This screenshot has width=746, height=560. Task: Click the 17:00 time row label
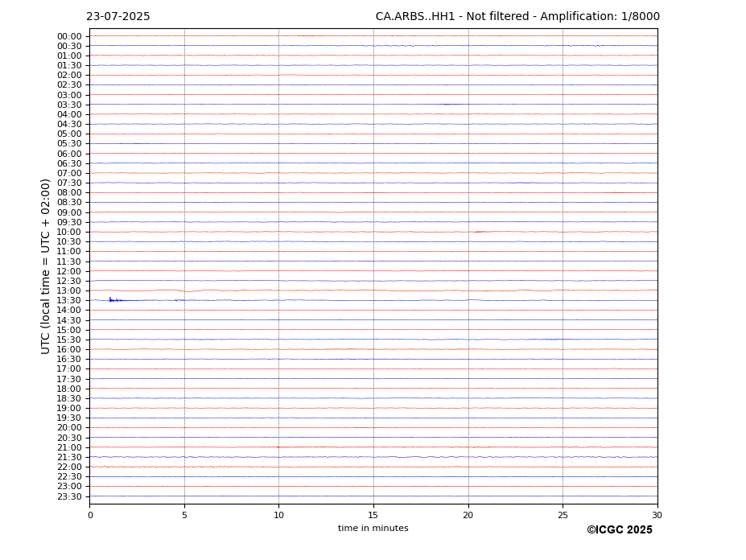coord(69,369)
